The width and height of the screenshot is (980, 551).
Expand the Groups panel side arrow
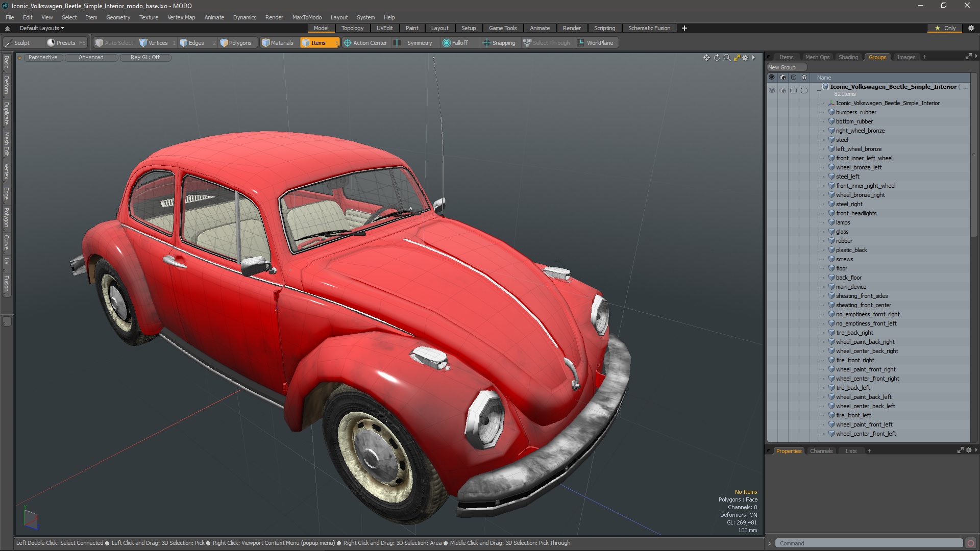coord(976,56)
